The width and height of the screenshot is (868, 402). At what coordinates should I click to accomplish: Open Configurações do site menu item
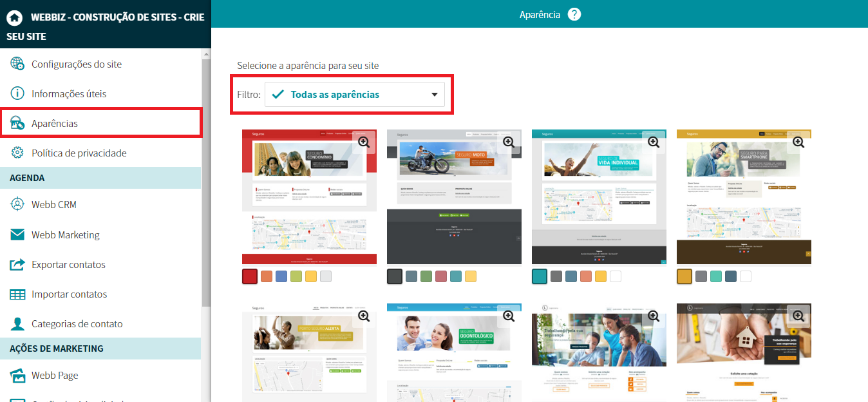(x=76, y=64)
